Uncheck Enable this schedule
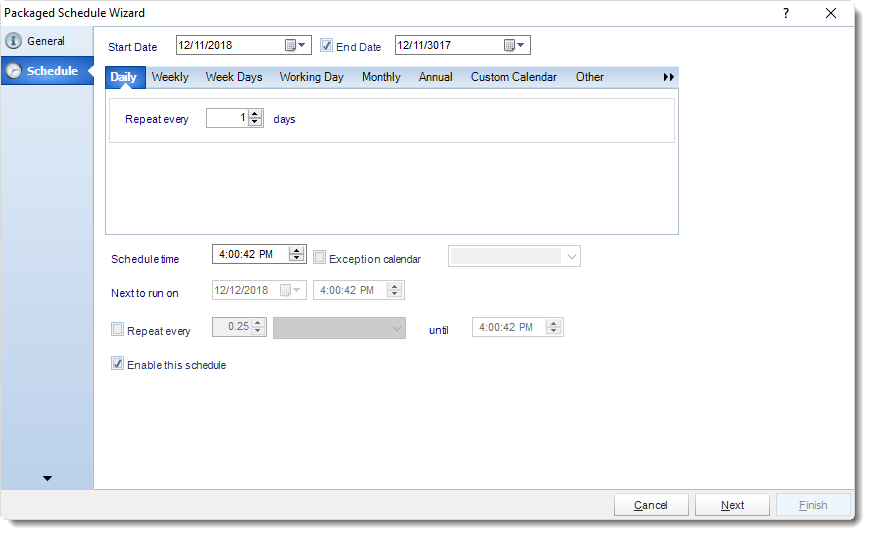Viewport: 870px width, 535px height. click(118, 364)
